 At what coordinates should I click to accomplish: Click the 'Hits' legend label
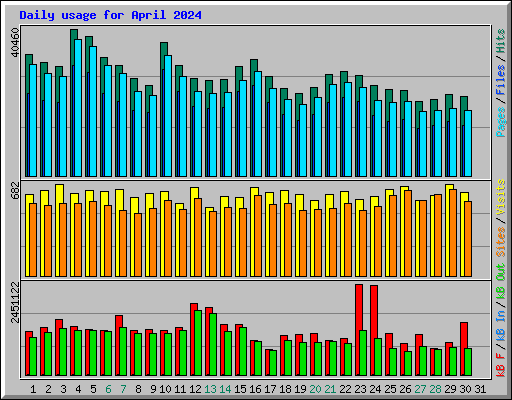click(501, 41)
